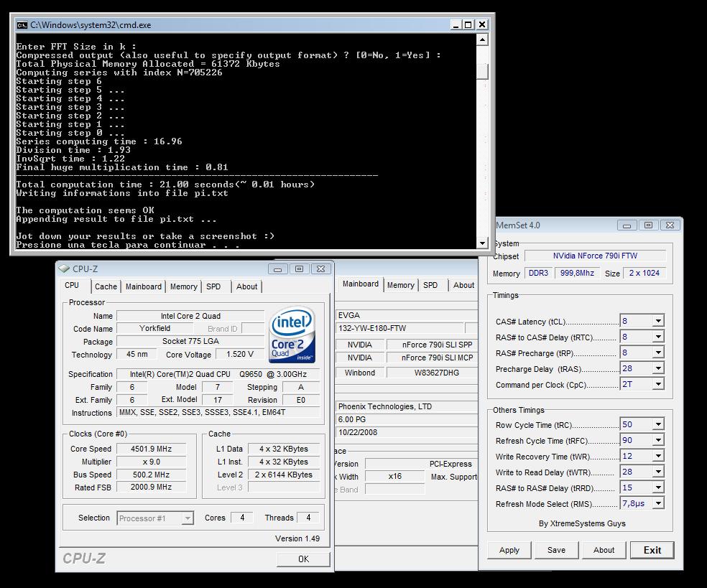Minimize the MemSet 4.0 window
707x588 pixels.
pos(627,225)
